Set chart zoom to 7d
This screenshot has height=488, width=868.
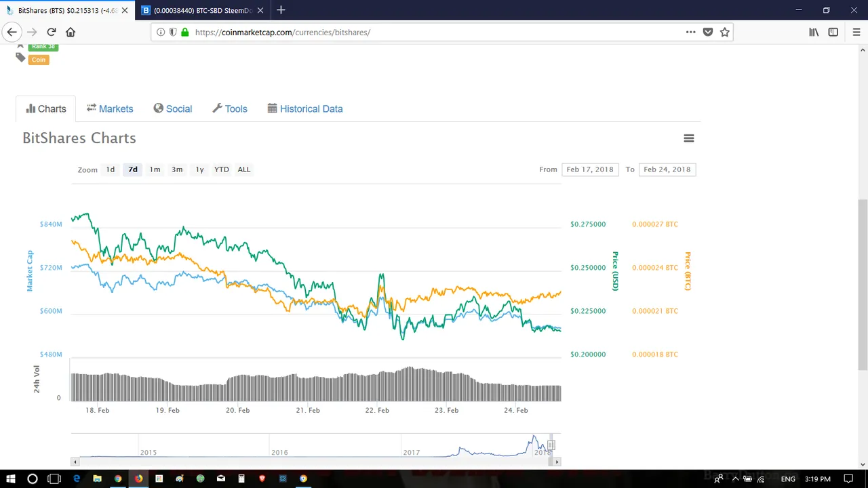point(133,169)
